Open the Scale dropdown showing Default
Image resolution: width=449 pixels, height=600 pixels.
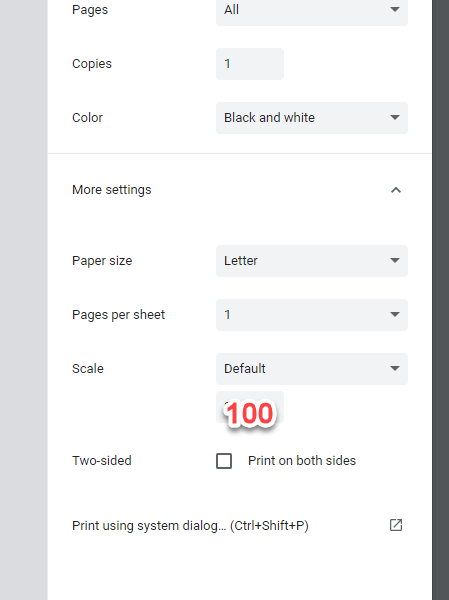(312, 369)
